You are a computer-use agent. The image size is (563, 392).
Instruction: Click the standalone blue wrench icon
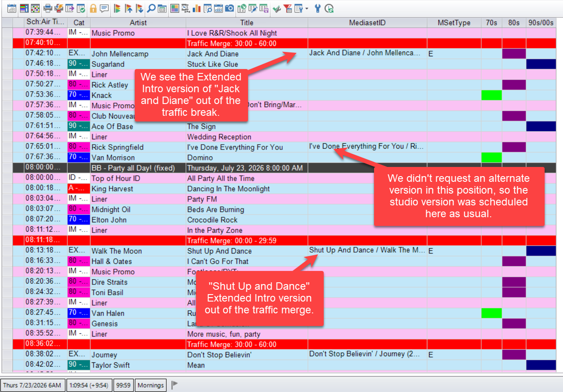[x=318, y=8]
